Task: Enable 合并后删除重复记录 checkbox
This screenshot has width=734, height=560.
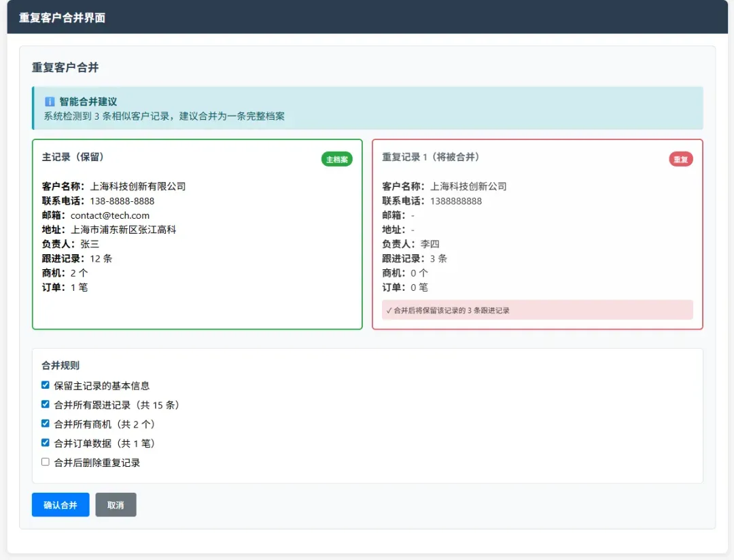Action: click(x=46, y=462)
